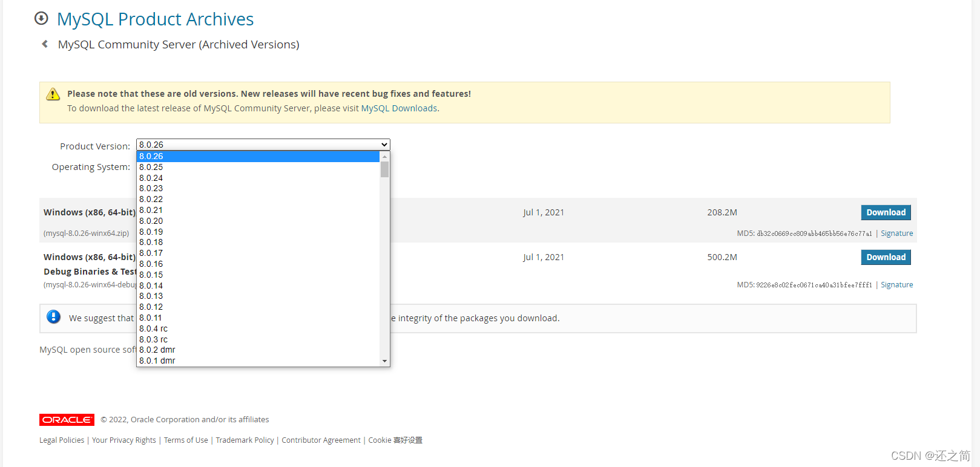Click the mysql-8.0.26-winx64.zip file name
The width and height of the screenshot is (980, 467).
[86, 234]
